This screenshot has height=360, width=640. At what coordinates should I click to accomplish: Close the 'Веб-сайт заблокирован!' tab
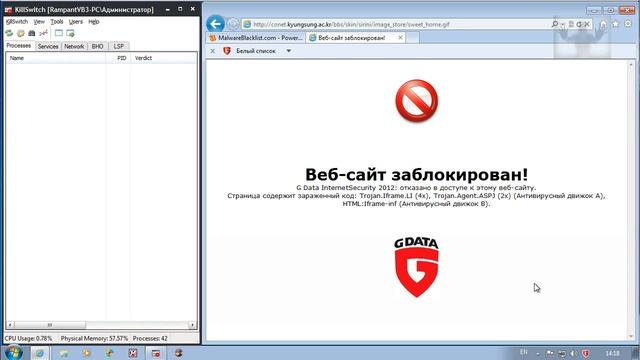pos(400,38)
